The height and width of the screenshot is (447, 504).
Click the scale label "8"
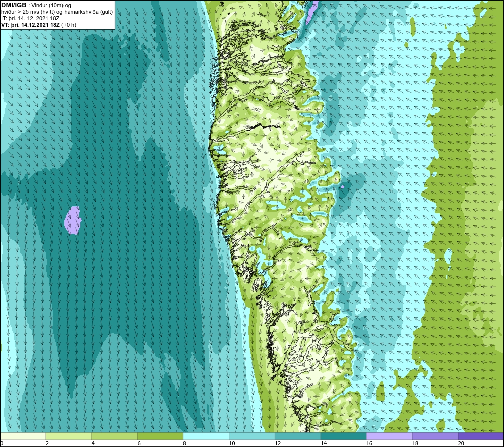185,444
